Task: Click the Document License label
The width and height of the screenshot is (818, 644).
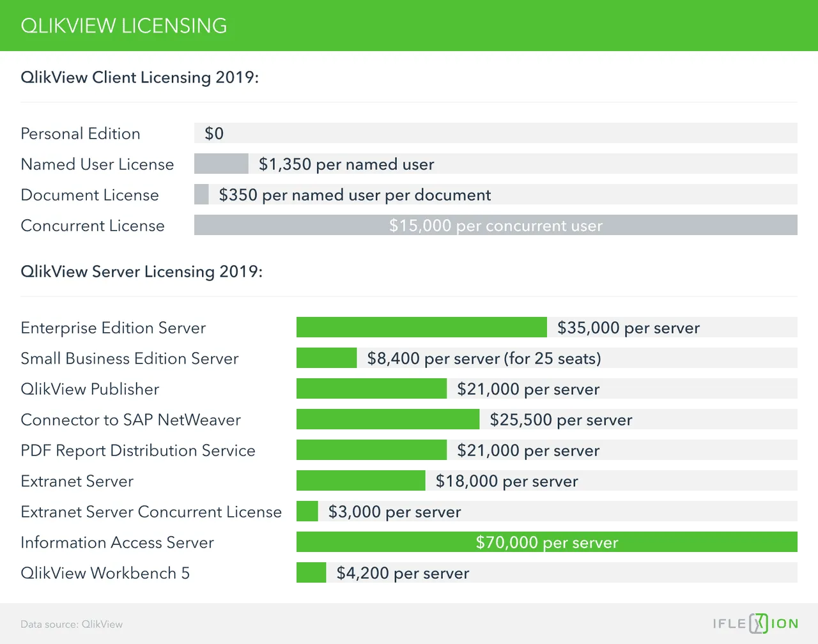Action: [89, 195]
